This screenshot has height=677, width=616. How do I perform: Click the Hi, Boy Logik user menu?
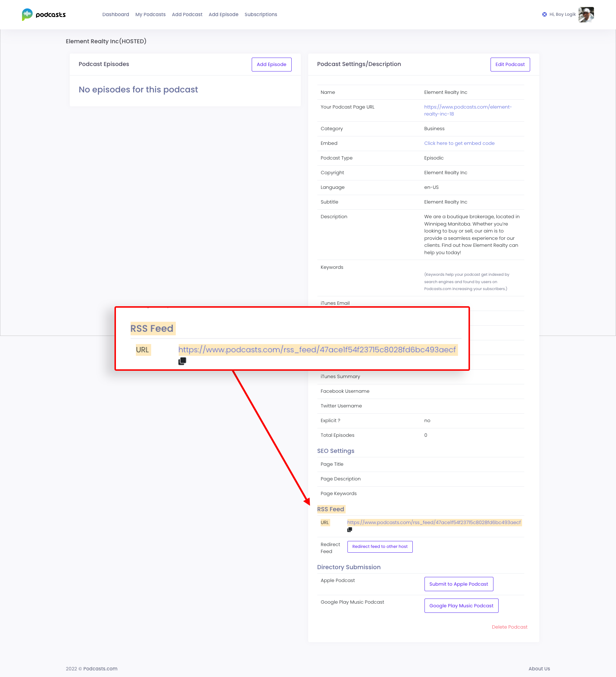click(562, 15)
